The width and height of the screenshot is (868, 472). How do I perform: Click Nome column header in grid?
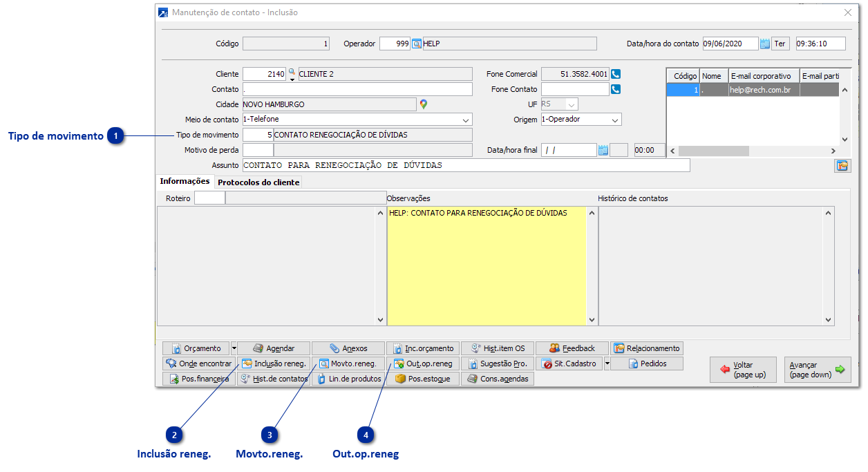714,76
